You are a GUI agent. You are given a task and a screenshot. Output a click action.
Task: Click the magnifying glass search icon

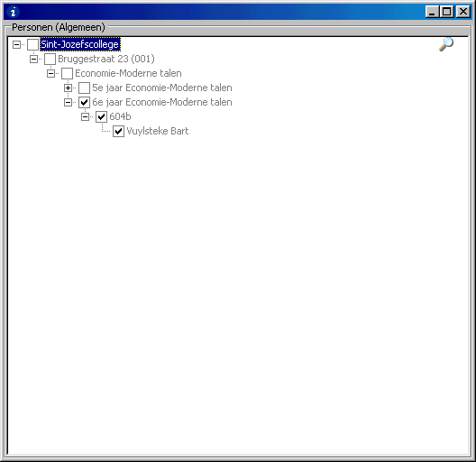pos(446,44)
